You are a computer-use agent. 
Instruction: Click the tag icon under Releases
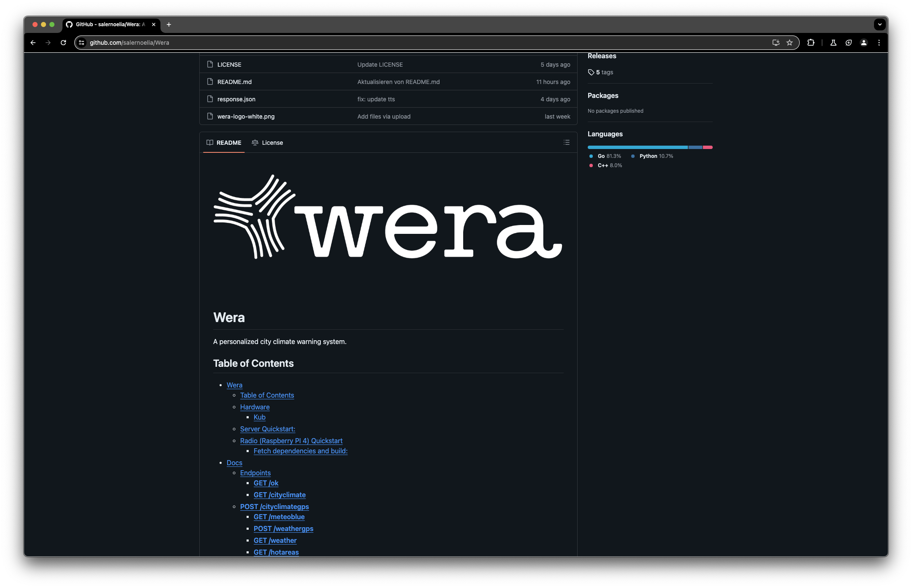point(591,72)
